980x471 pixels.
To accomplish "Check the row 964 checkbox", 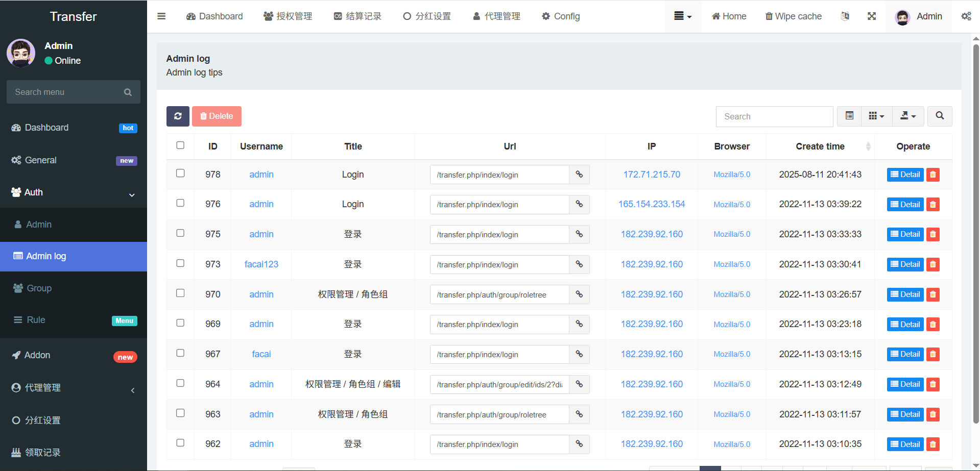I will pyautogui.click(x=180, y=383).
